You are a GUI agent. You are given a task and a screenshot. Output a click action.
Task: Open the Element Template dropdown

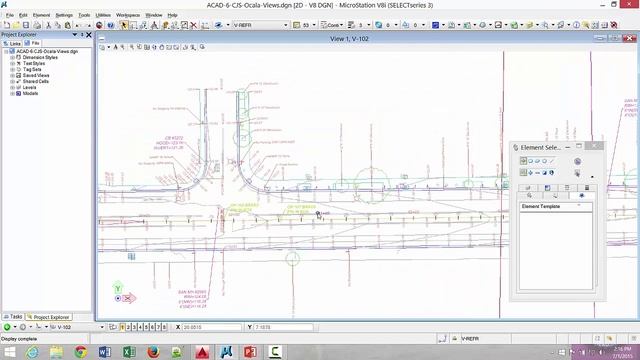click(579, 206)
